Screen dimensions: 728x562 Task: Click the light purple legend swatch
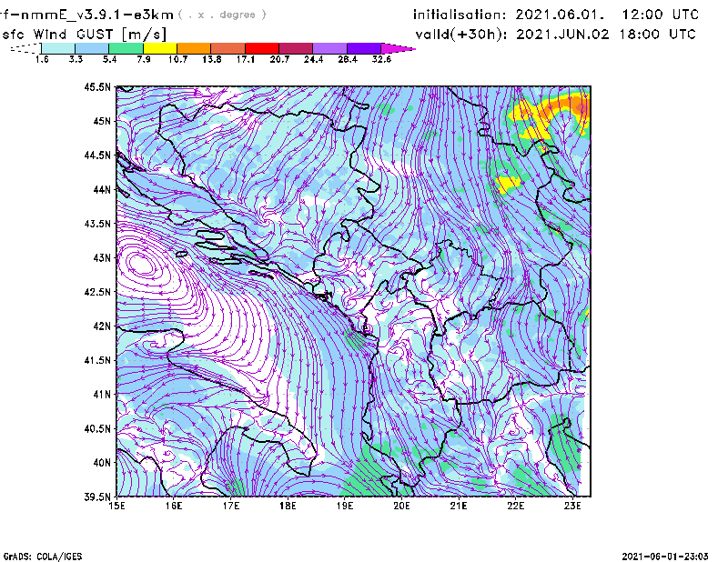(x=330, y=48)
